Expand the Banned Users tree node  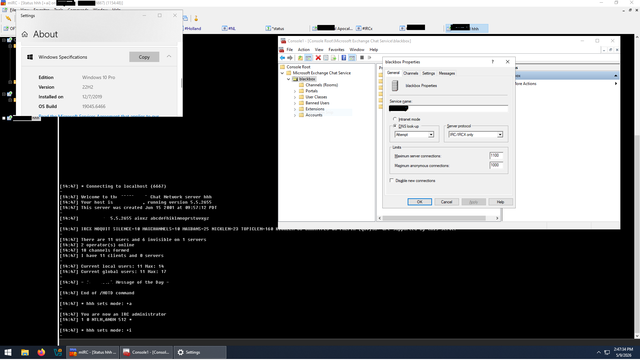click(295, 103)
